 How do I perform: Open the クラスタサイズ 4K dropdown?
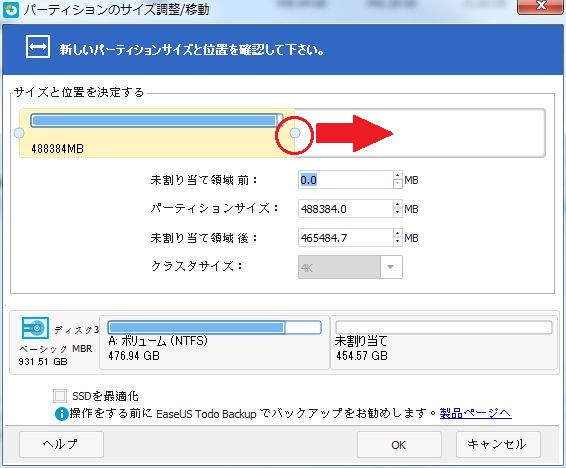(391, 267)
